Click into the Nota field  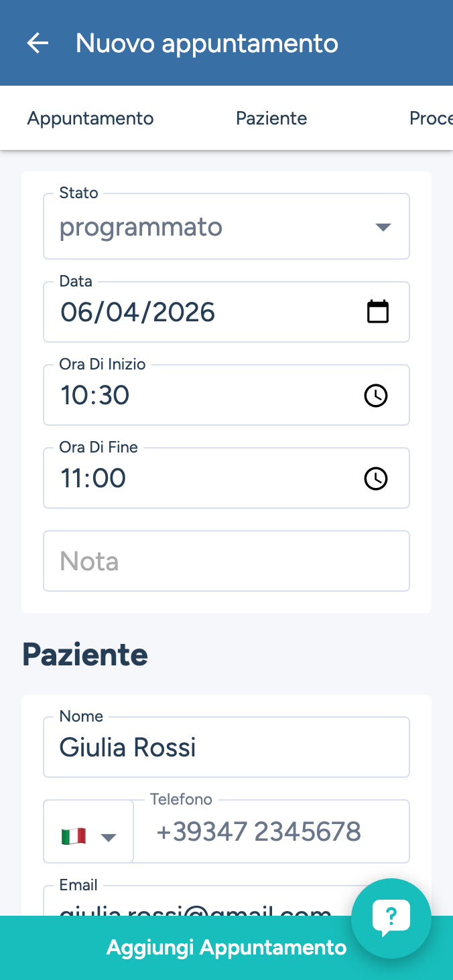pos(226,561)
